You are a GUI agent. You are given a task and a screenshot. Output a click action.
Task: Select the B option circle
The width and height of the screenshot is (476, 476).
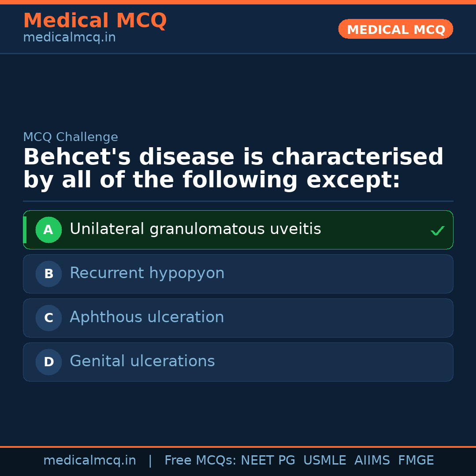[x=48, y=274]
